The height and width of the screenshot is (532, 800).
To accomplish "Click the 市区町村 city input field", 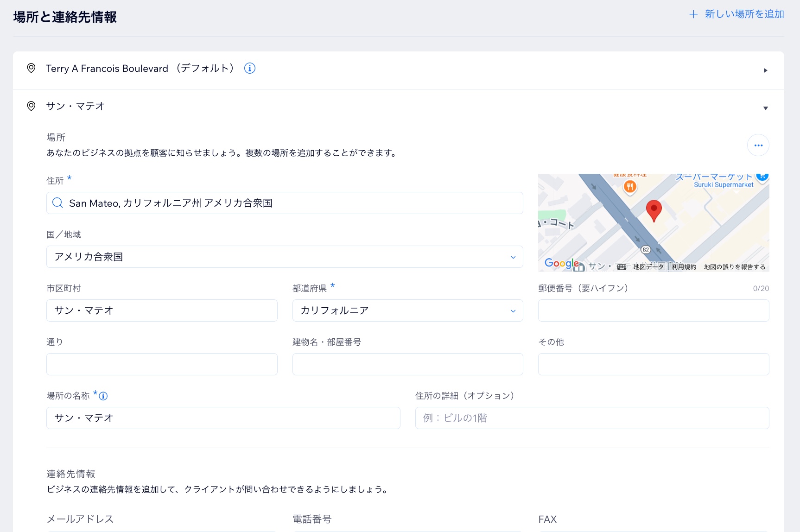I will point(162,310).
